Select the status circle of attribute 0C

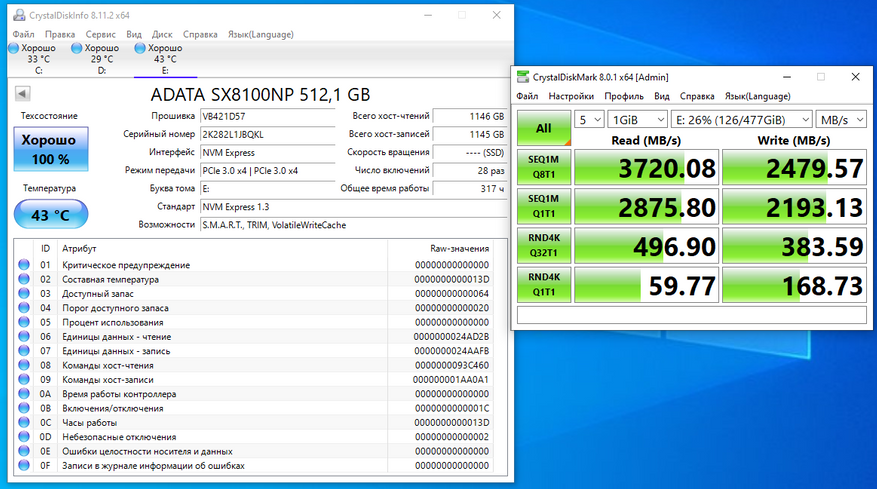coord(23,422)
